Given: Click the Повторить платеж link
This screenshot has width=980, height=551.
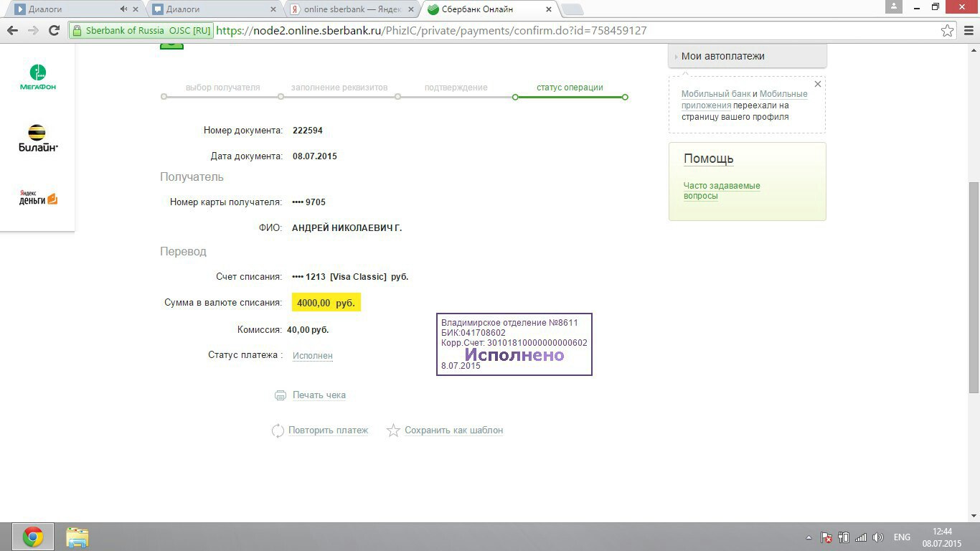Looking at the screenshot, I should (x=329, y=430).
